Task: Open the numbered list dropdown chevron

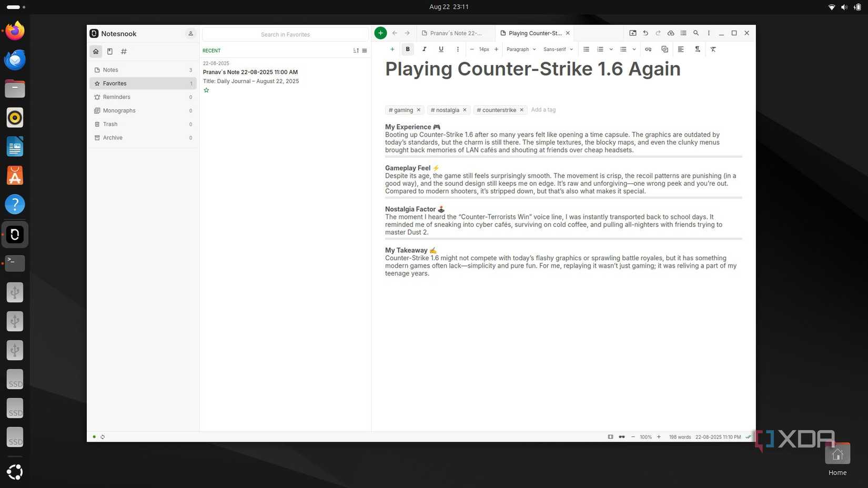Action: pyautogui.click(x=611, y=49)
